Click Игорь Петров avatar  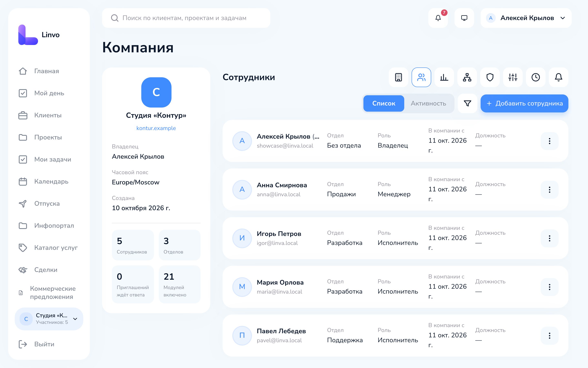click(242, 238)
